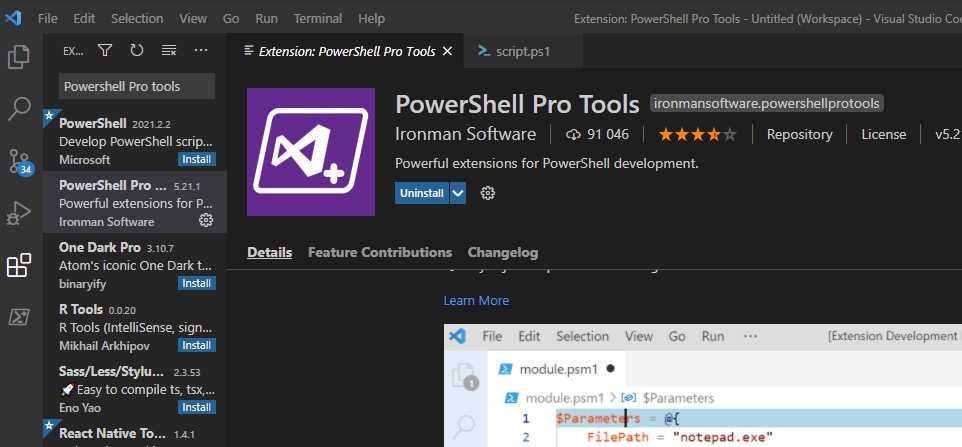962x447 pixels.
Task: Click the filter extensions icon
Action: click(x=105, y=51)
